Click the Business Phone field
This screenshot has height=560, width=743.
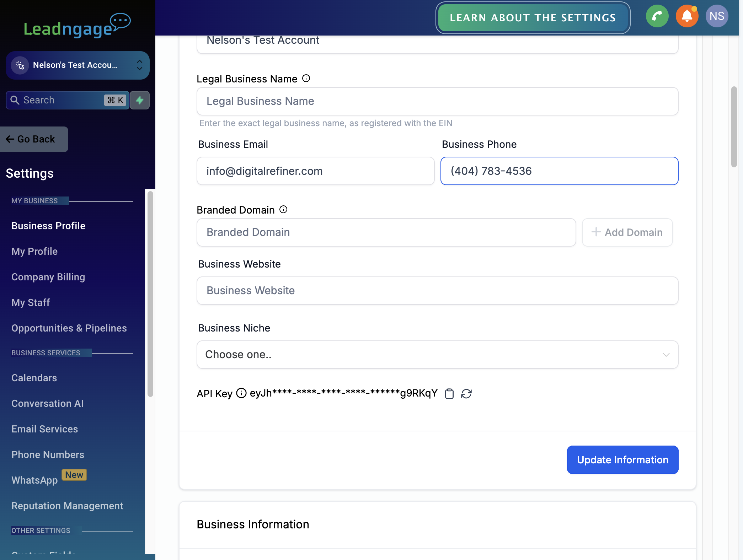559,171
